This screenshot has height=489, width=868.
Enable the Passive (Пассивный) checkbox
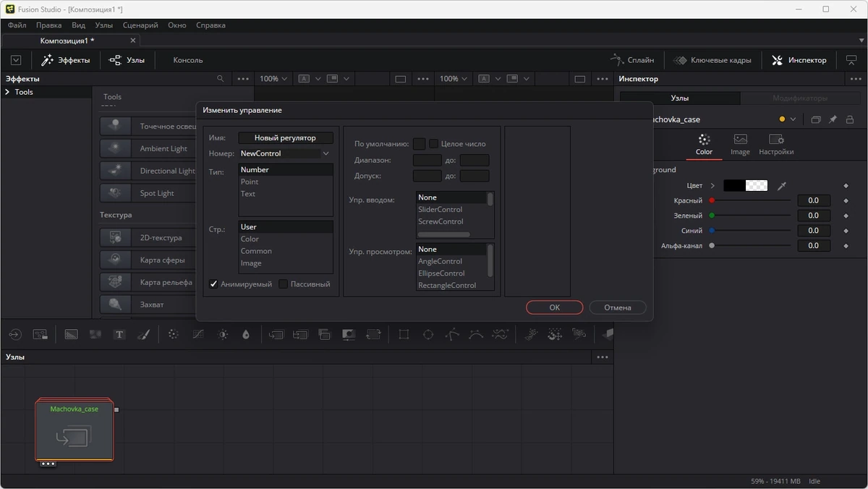click(284, 284)
